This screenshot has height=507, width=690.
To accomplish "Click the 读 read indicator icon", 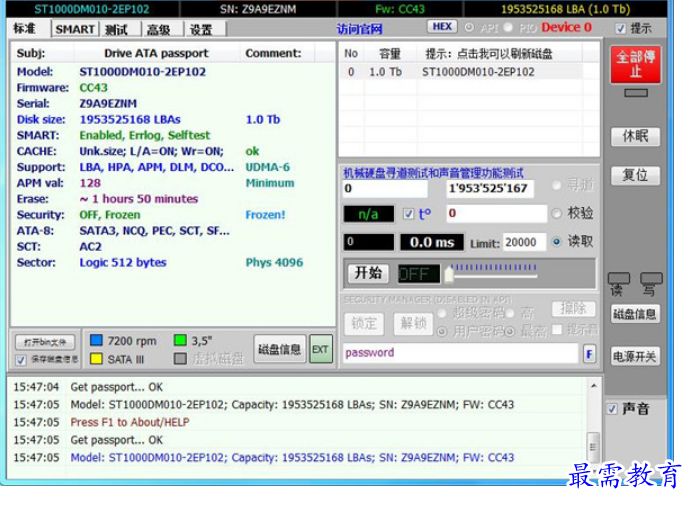I will 619,281.
